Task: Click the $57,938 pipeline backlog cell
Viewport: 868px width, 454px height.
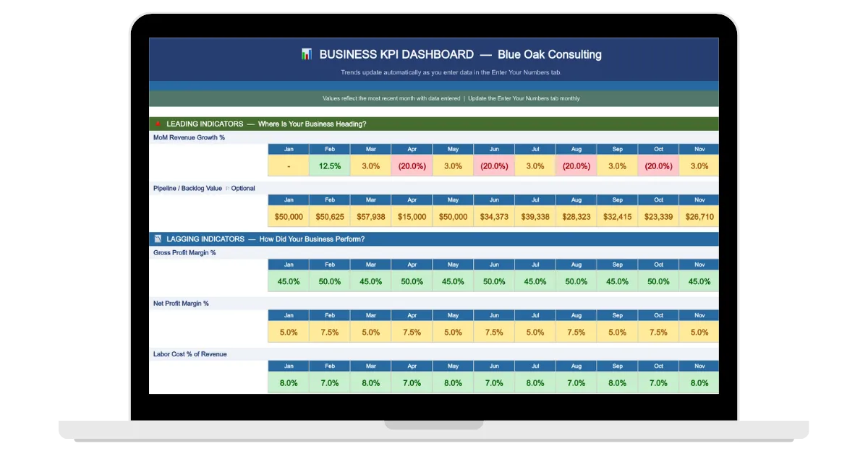Action: point(371,216)
